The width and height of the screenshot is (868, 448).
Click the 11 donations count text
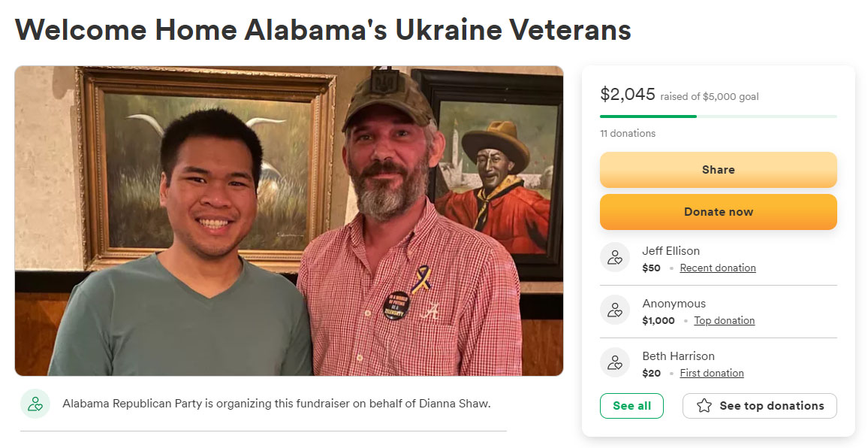tap(628, 134)
